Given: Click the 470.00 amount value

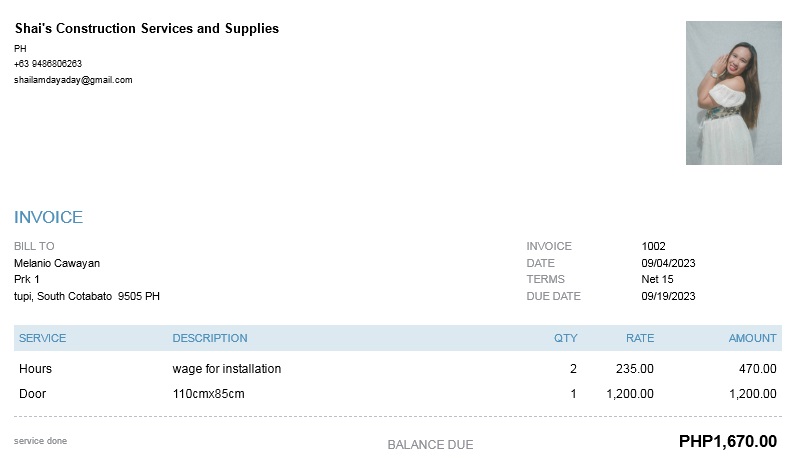Looking at the screenshot, I should (757, 369).
